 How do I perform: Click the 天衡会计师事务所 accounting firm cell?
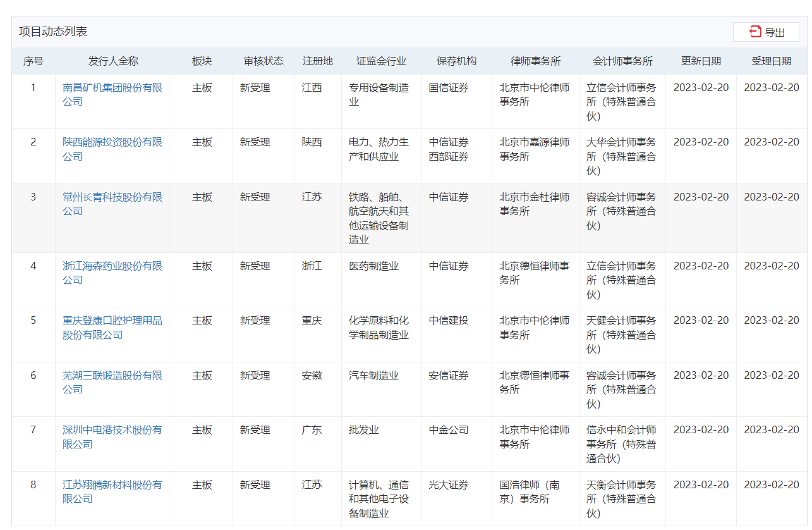click(x=622, y=499)
